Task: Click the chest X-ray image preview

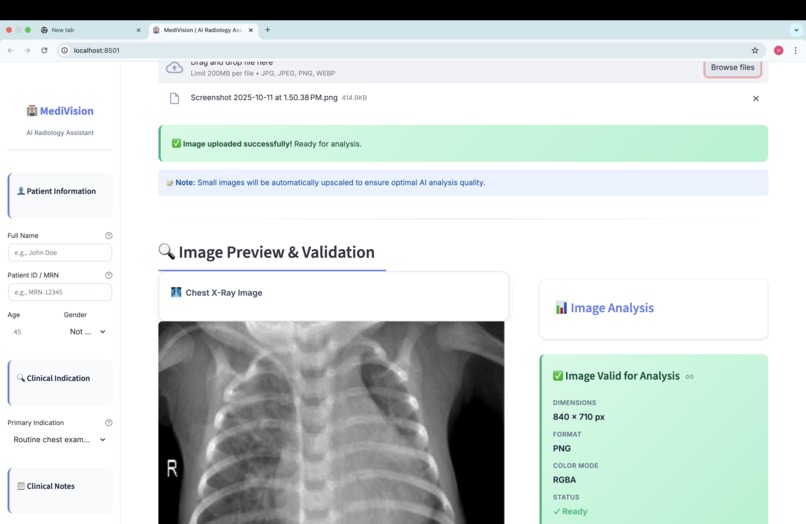Action: click(331, 423)
